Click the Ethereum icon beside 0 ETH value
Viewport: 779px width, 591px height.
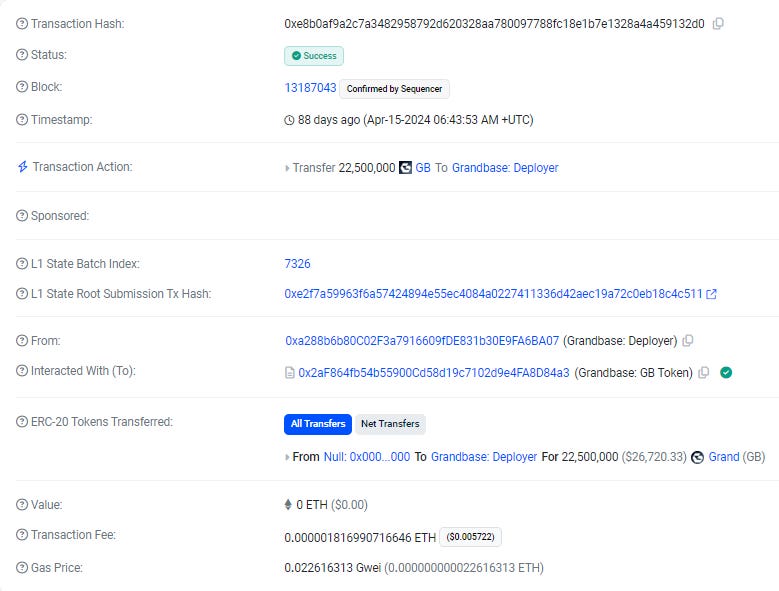pyautogui.click(x=288, y=505)
